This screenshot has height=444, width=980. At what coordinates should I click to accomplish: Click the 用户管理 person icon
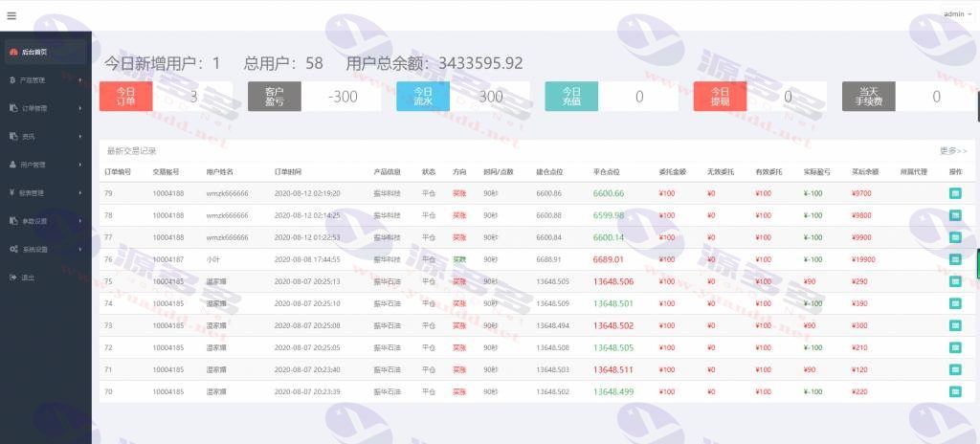(x=13, y=165)
